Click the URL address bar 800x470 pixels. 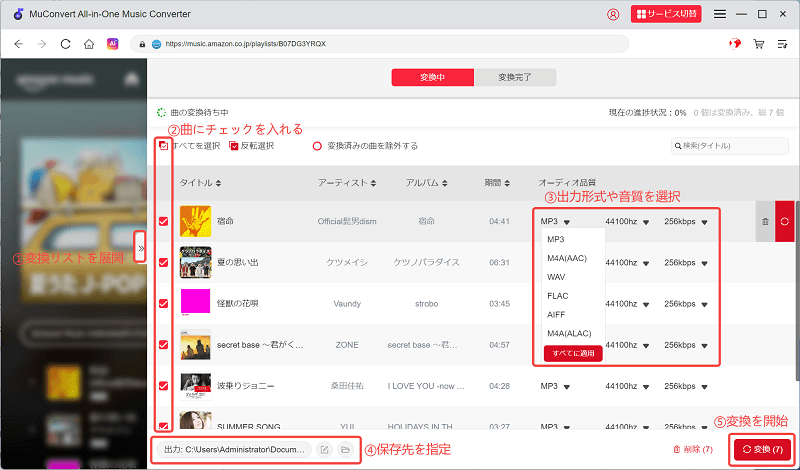tap(380, 44)
